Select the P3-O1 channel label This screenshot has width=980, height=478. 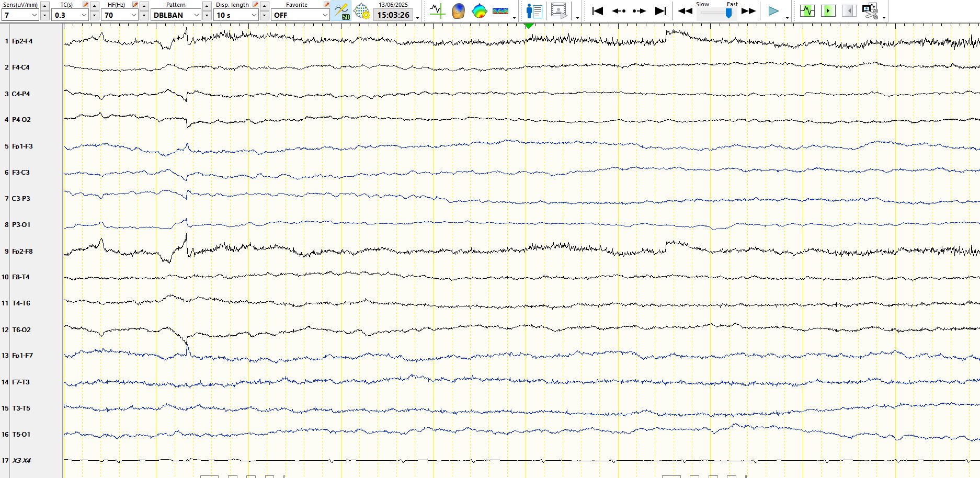(21, 225)
